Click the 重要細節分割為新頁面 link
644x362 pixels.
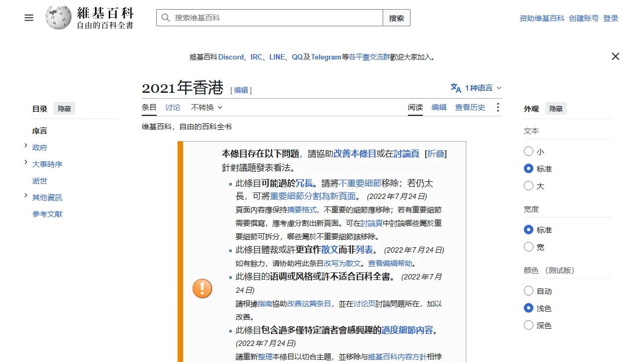(313, 196)
